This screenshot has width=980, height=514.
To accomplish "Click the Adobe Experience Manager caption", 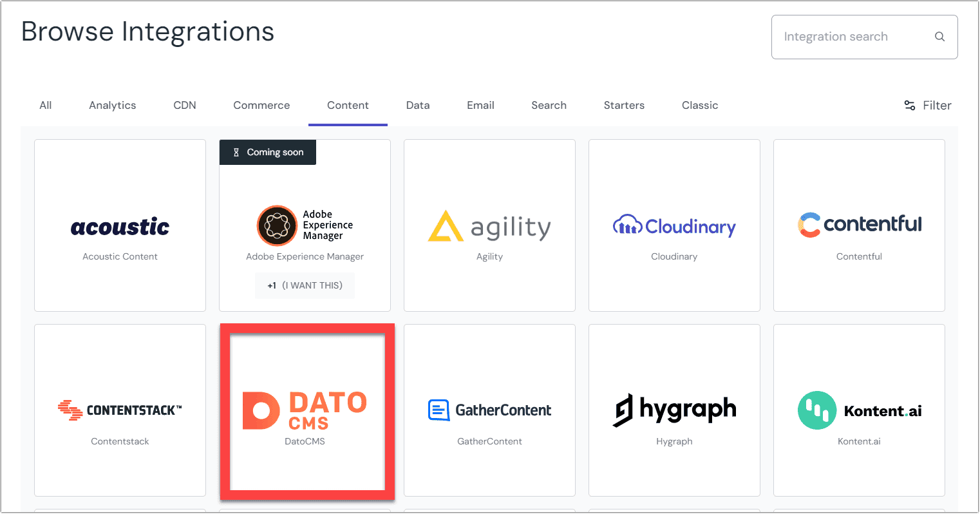I will 305,256.
